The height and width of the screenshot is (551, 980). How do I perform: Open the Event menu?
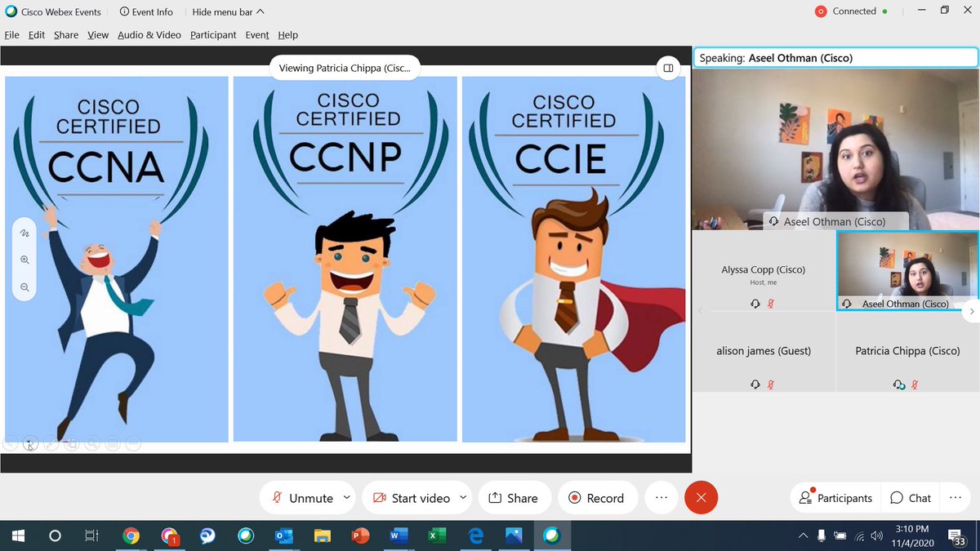click(257, 35)
